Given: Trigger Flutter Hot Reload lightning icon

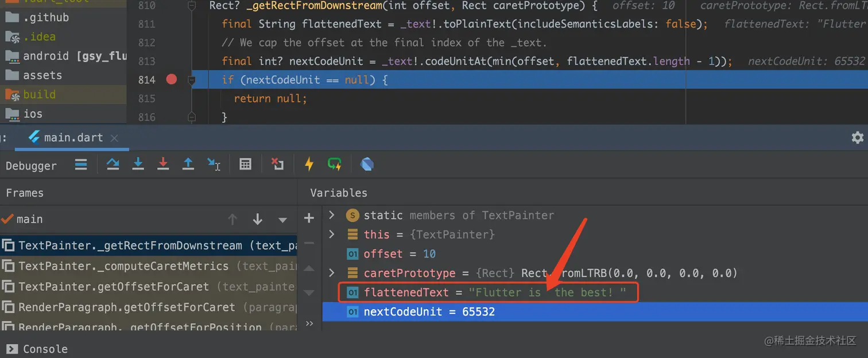Looking at the screenshot, I should [309, 165].
